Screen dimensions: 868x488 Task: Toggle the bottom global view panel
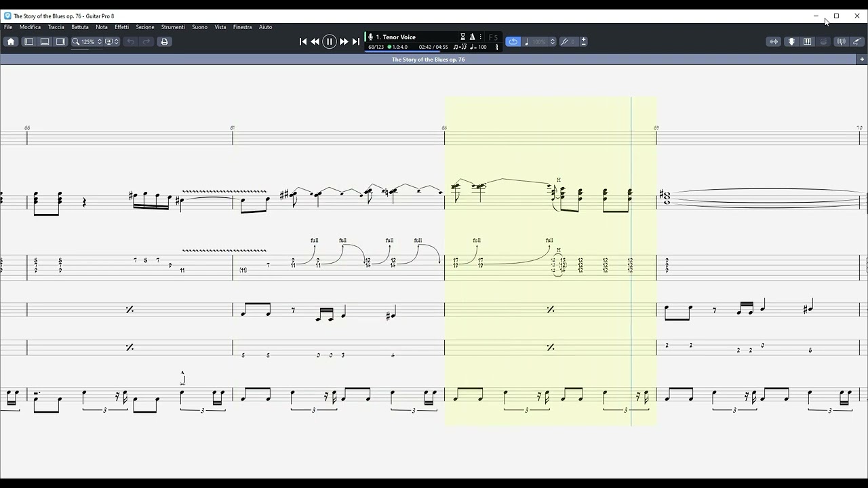tap(45, 41)
